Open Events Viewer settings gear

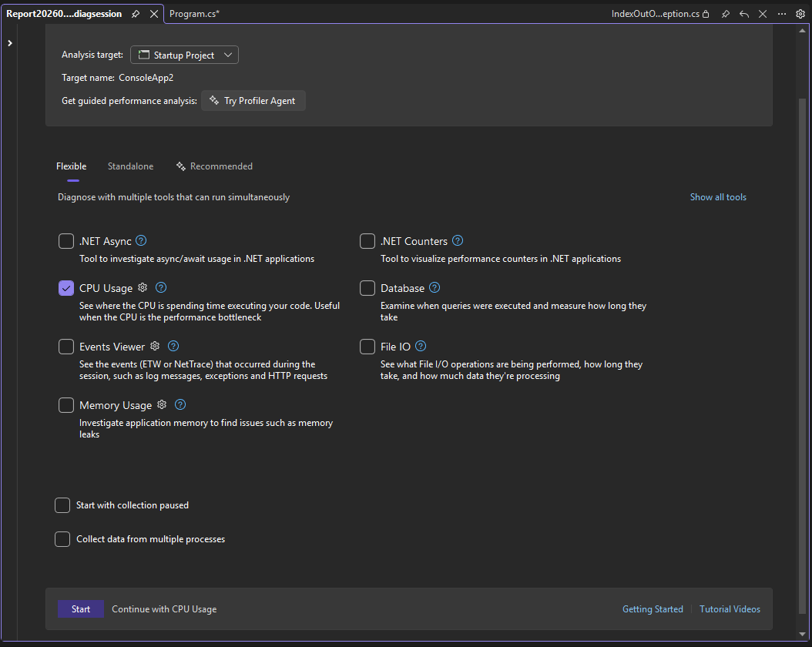155,347
